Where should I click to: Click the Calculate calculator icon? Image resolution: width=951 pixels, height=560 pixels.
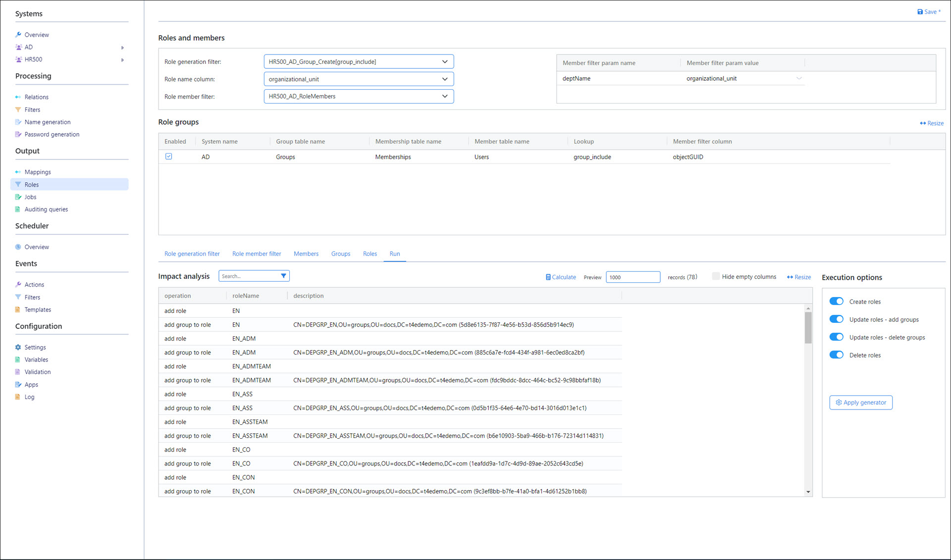click(548, 277)
